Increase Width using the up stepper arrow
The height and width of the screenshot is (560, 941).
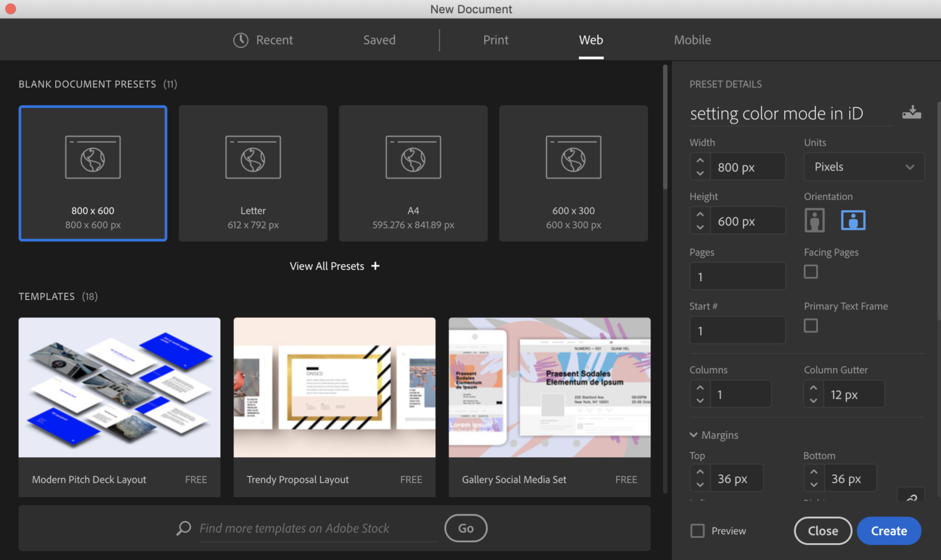pos(699,162)
